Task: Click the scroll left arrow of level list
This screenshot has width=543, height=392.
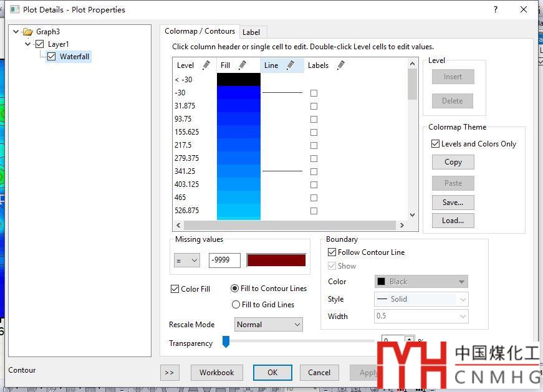Action: [178, 225]
